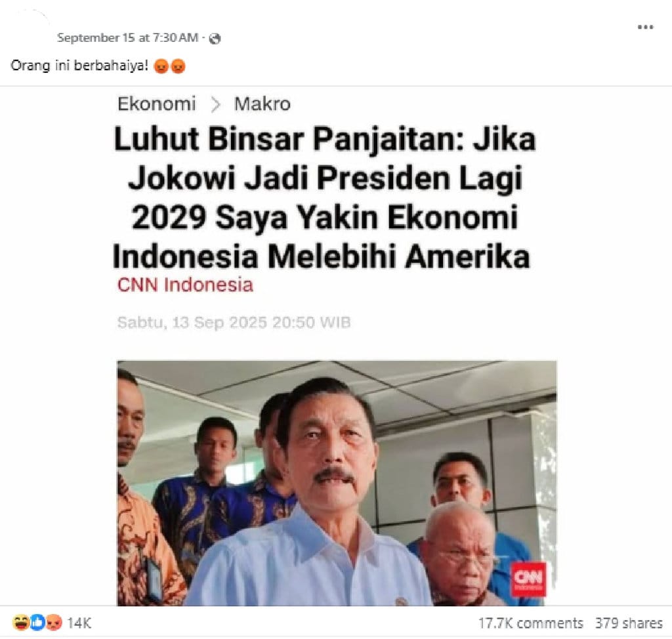This screenshot has height=639, width=672.
Task: Open the 17.7K comments link
Action: [x=530, y=623]
